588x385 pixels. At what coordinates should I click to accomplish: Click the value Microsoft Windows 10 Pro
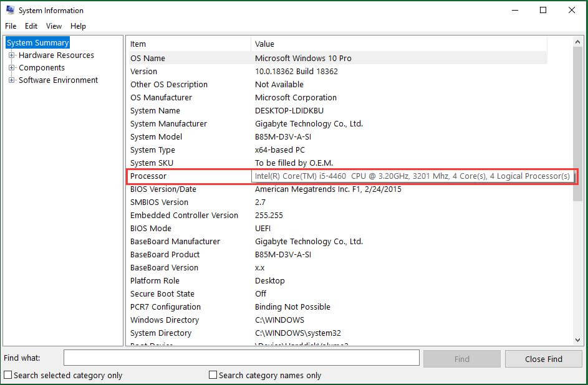click(x=303, y=58)
